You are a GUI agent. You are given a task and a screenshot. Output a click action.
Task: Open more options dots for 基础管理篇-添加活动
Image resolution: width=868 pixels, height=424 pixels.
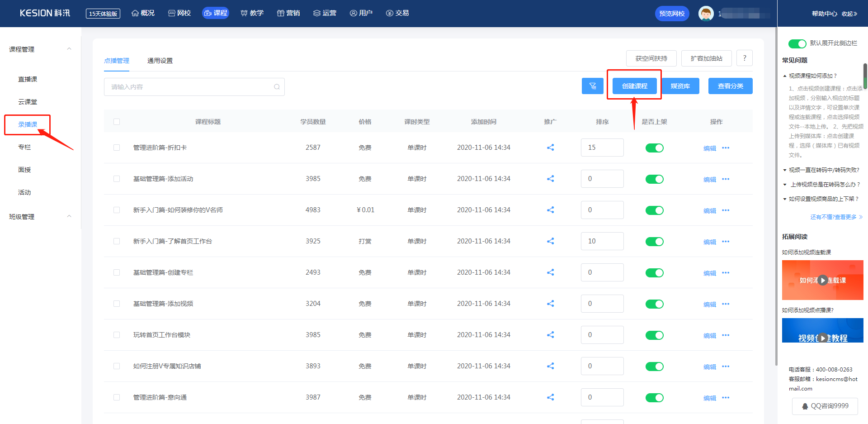726,179
